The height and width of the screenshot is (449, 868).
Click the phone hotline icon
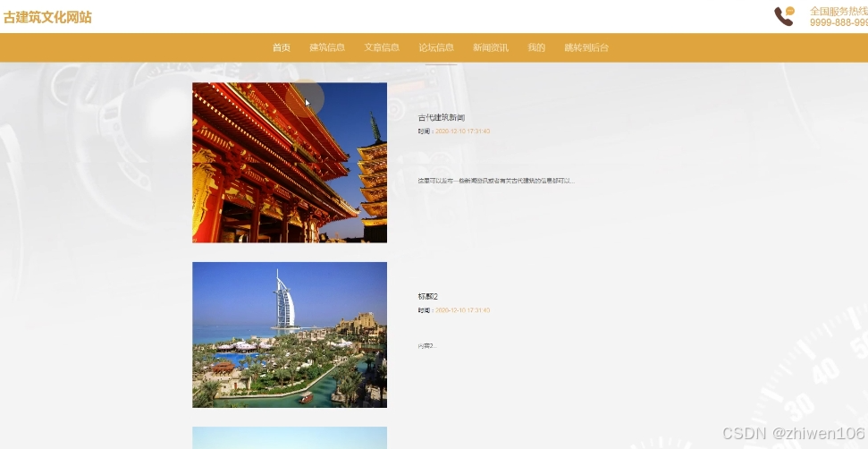[x=784, y=16]
